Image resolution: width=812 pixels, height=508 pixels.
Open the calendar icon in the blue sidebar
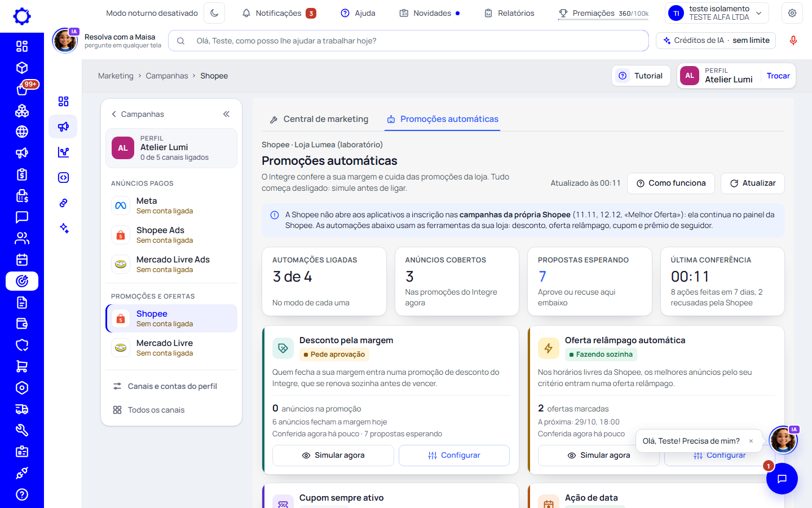(22, 260)
